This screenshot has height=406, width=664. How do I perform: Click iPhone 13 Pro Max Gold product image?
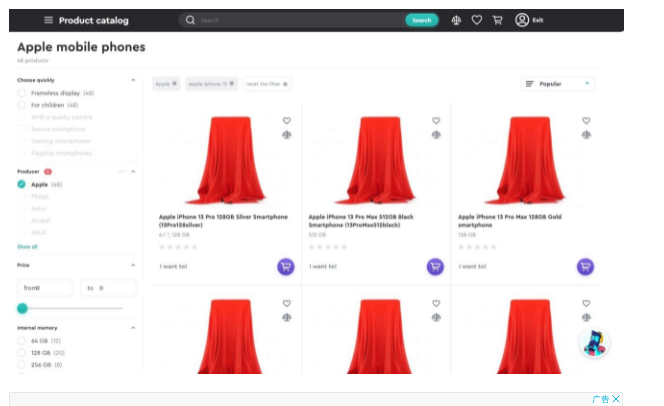click(526, 160)
